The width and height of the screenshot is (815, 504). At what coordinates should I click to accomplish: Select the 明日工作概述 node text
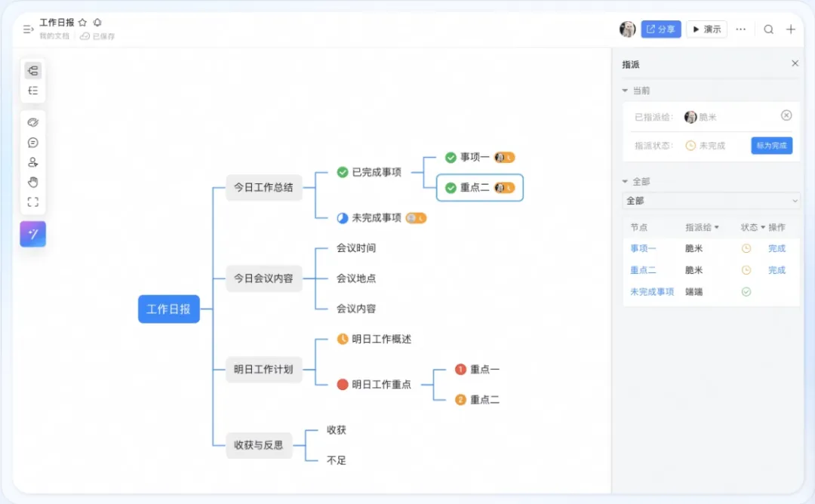[x=382, y=340]
